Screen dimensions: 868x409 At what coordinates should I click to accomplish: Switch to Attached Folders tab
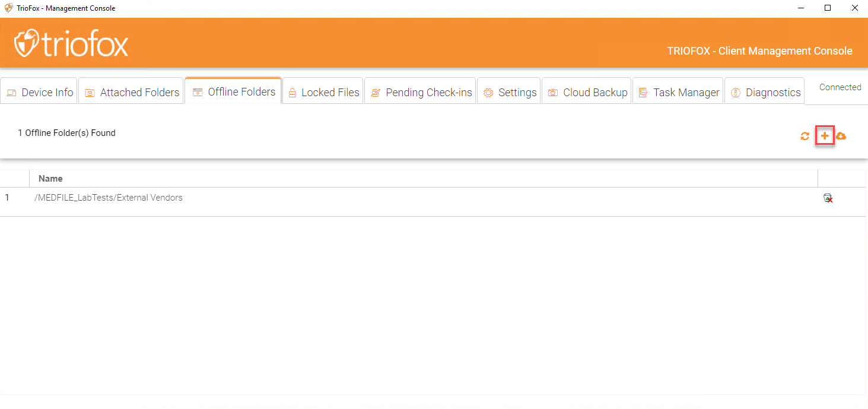(x=131, y=92)
